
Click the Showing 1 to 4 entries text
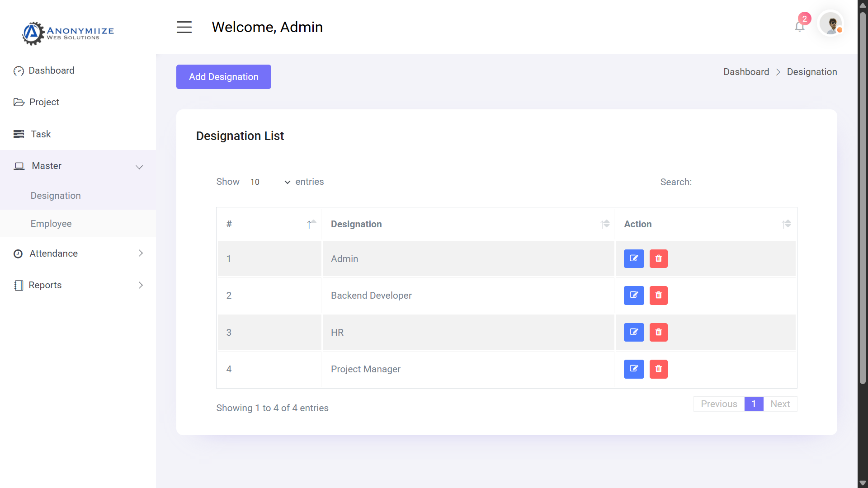tap(272, 408)
